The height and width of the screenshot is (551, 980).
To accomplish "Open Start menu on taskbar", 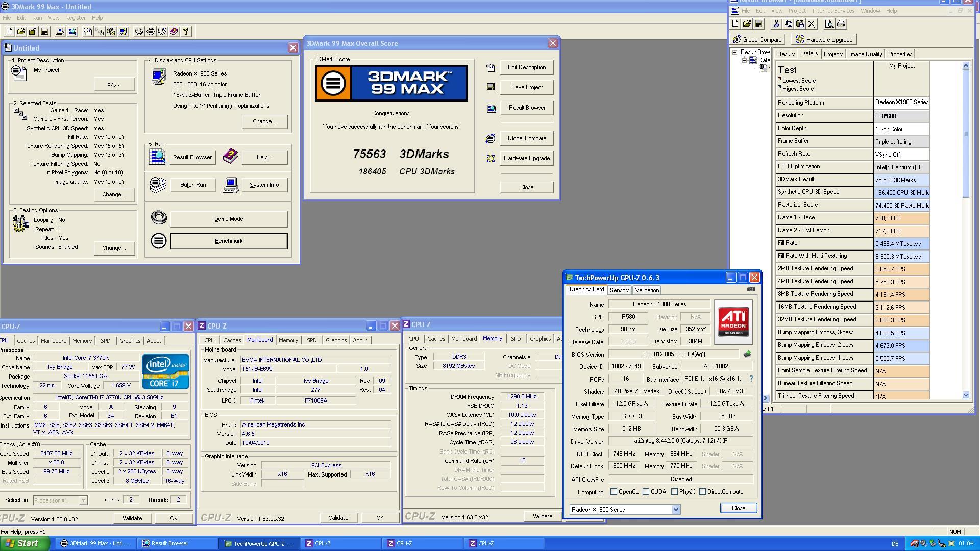I will [25, 543].
